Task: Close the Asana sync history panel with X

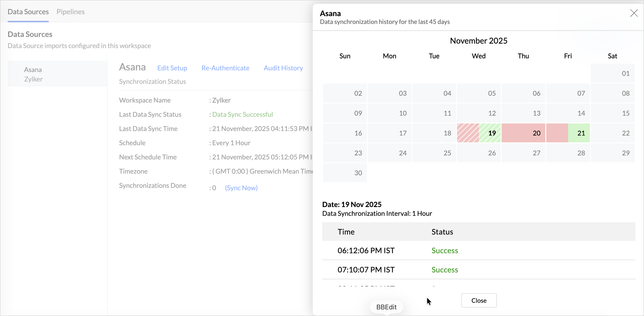Action: (x=634, y=13)
